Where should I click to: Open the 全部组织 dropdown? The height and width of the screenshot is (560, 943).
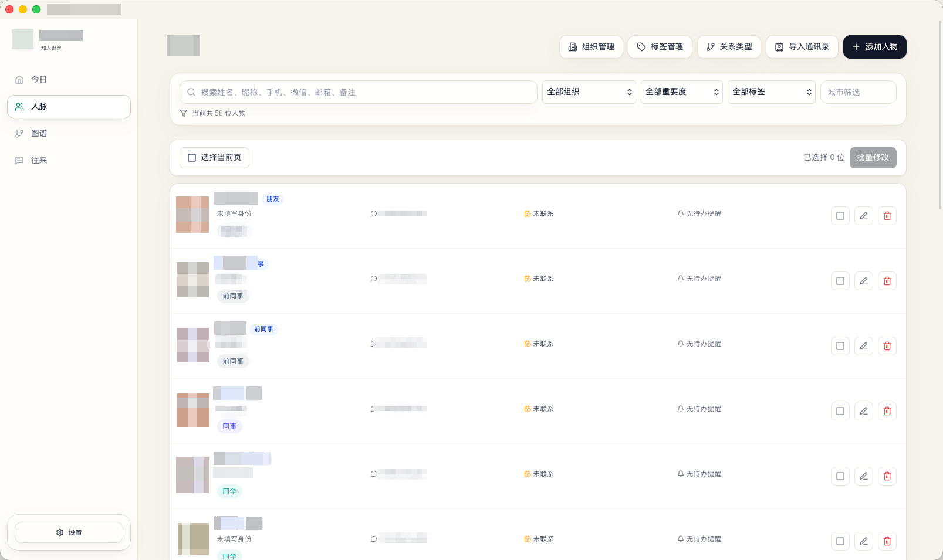point(589,92)
